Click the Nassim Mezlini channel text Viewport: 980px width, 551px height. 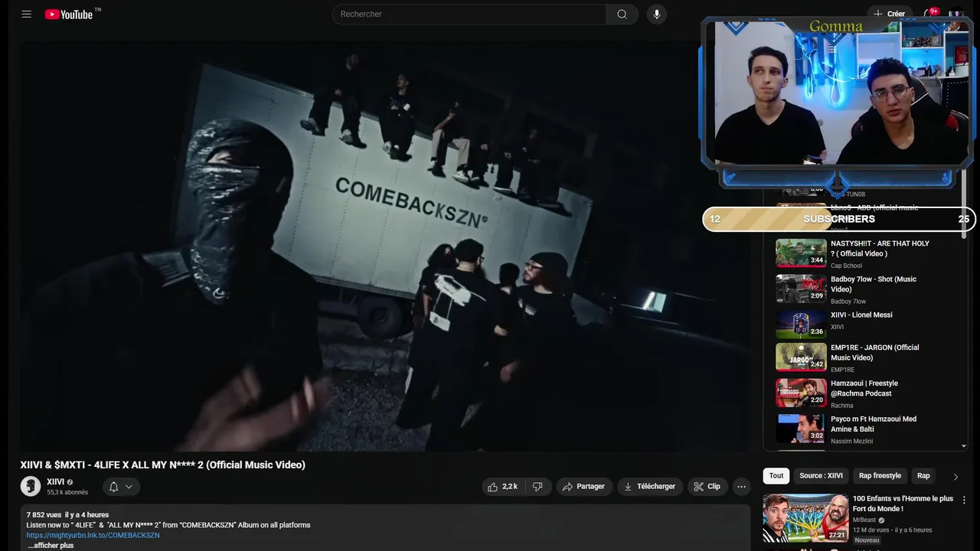click(852, 442)
